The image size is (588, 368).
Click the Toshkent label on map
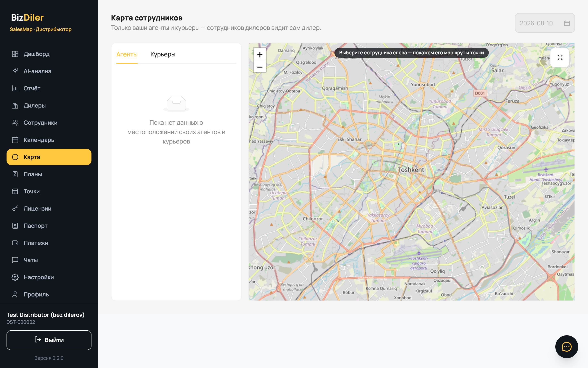(x=411, y=170)
